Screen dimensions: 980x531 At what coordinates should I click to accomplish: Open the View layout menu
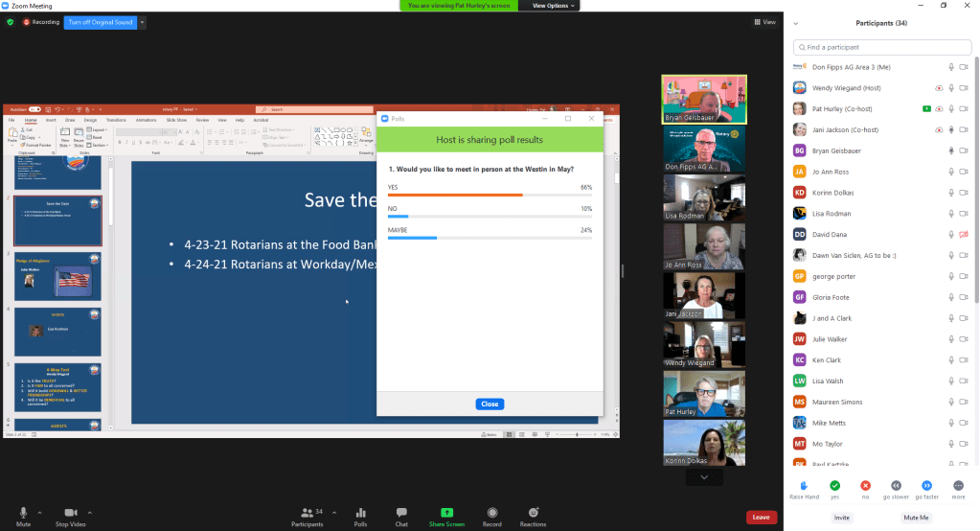tap(764, 22)
